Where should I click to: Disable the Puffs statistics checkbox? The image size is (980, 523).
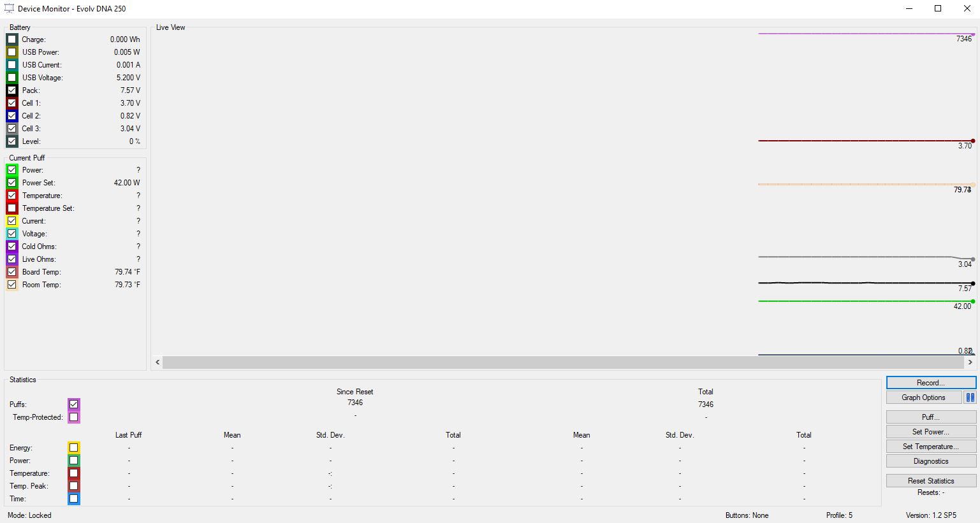click(74, 405)
